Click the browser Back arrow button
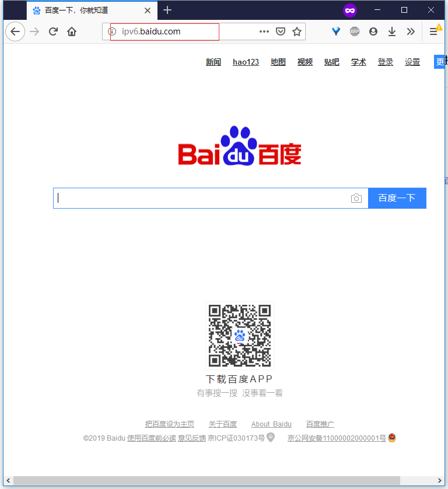The width and height of the screenshot is (448, 489). click(x=15, y=31)
